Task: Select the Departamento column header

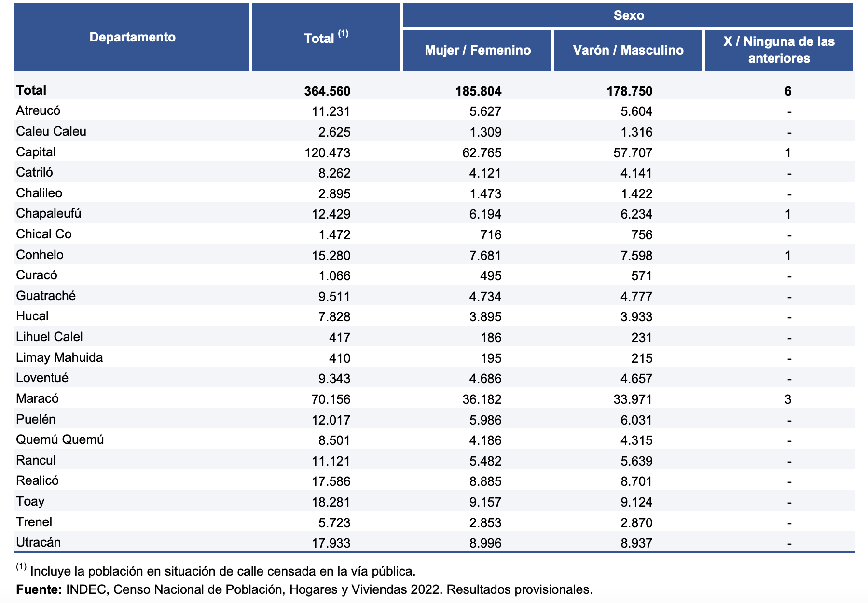Action: point(132,37)
